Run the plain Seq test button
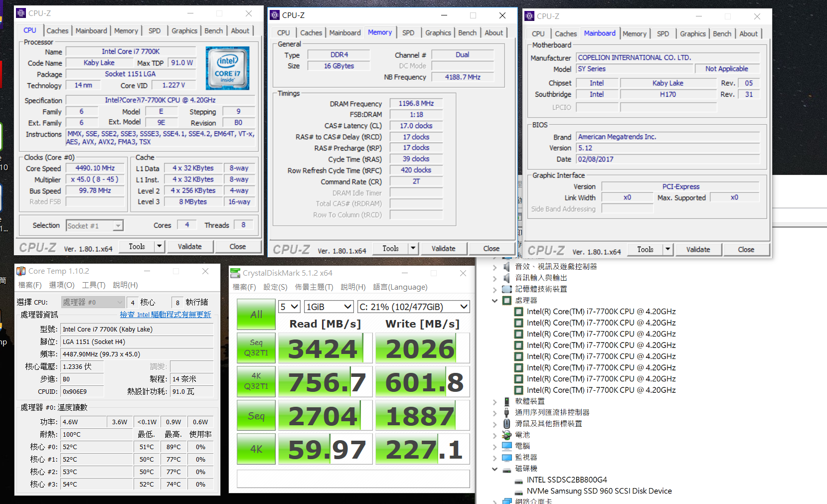Viewport: 827px width, 504px height. tap(256, 416)
